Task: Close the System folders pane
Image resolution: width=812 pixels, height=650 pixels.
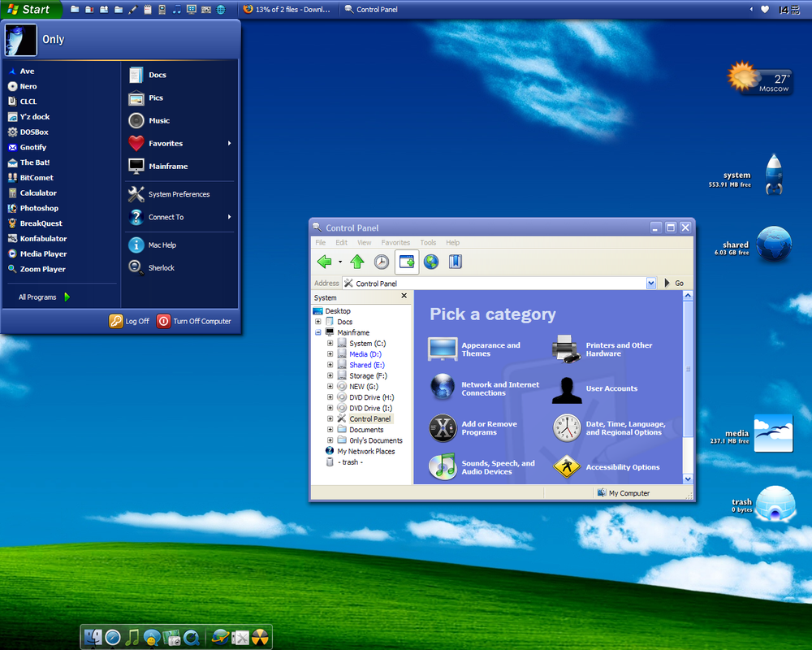Action: [x=404, y=296]
